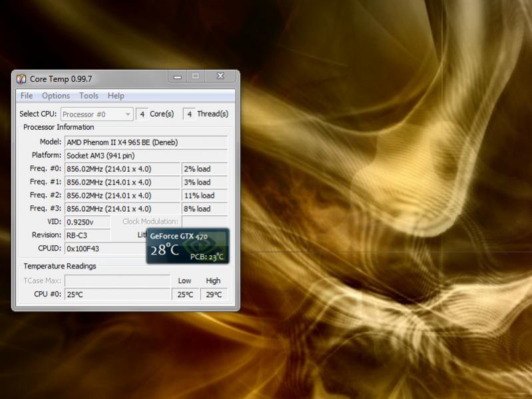Click the Select CPU: label

[38, 114]
